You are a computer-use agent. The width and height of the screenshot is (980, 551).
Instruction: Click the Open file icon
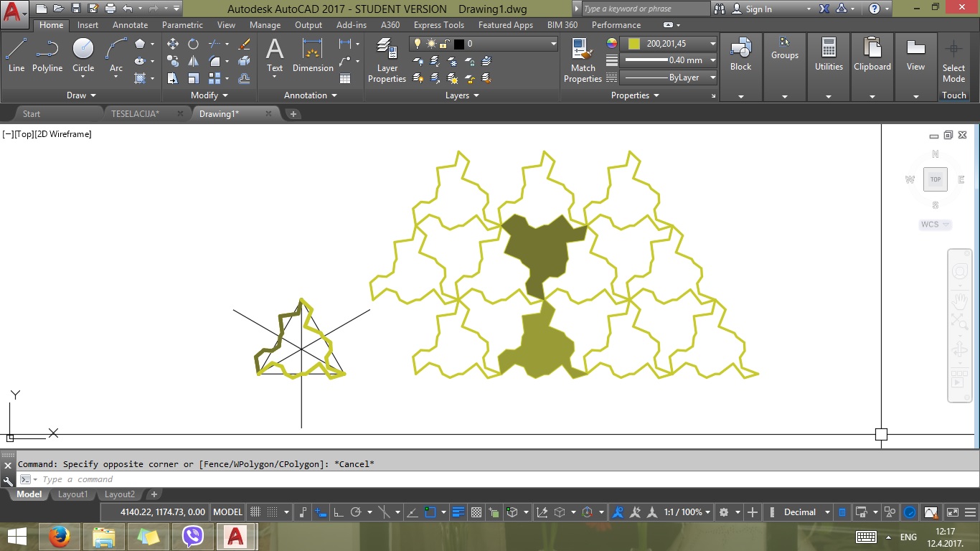[x=59, y=9]
